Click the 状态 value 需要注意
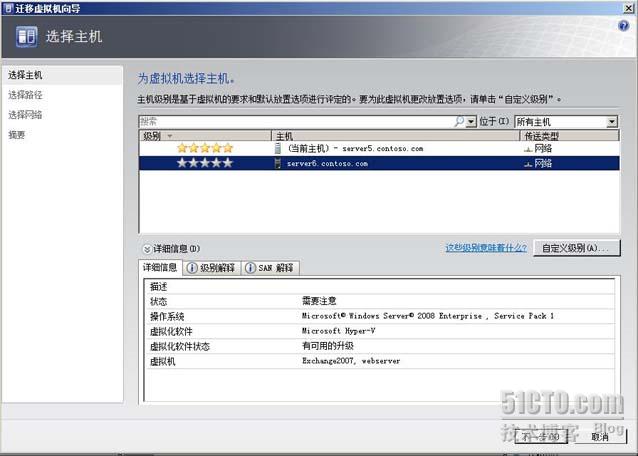 [x=319, y=301]
